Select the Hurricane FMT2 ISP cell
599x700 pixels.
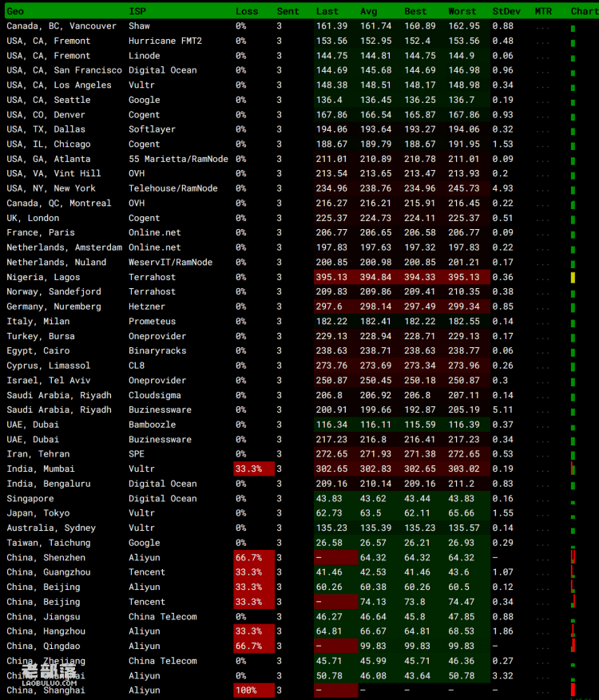pyautogui.click(x=165, y=41)
